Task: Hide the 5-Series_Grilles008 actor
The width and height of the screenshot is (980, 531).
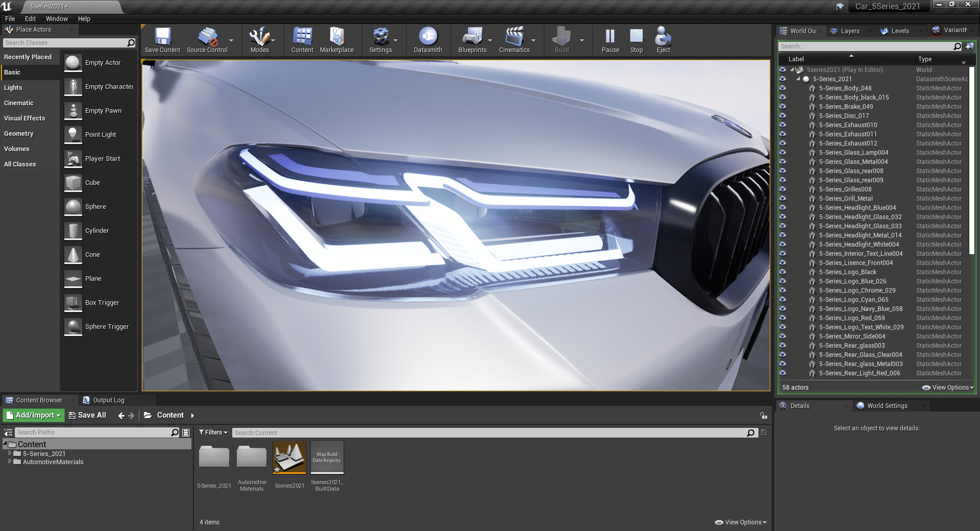Action: click(782, 189)
